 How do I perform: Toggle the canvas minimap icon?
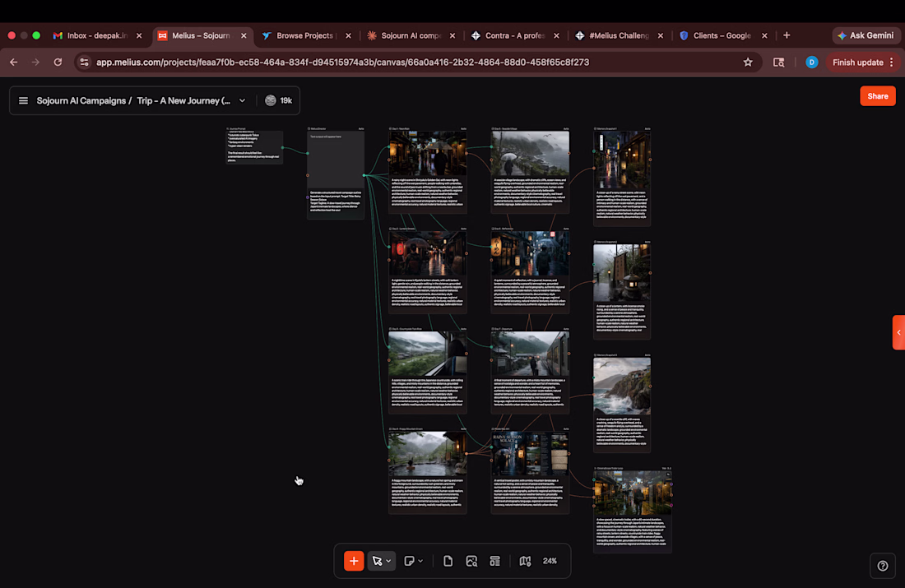point(525,561)
